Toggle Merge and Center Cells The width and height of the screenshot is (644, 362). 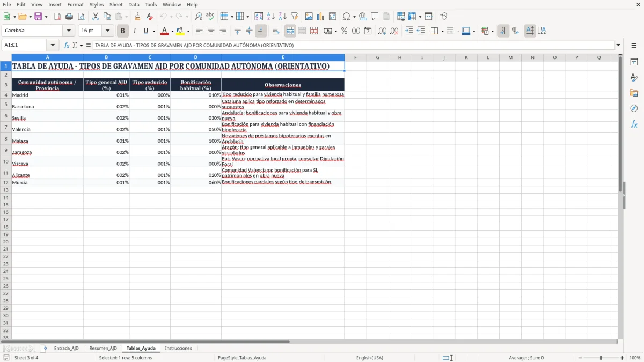coord(290,31)
